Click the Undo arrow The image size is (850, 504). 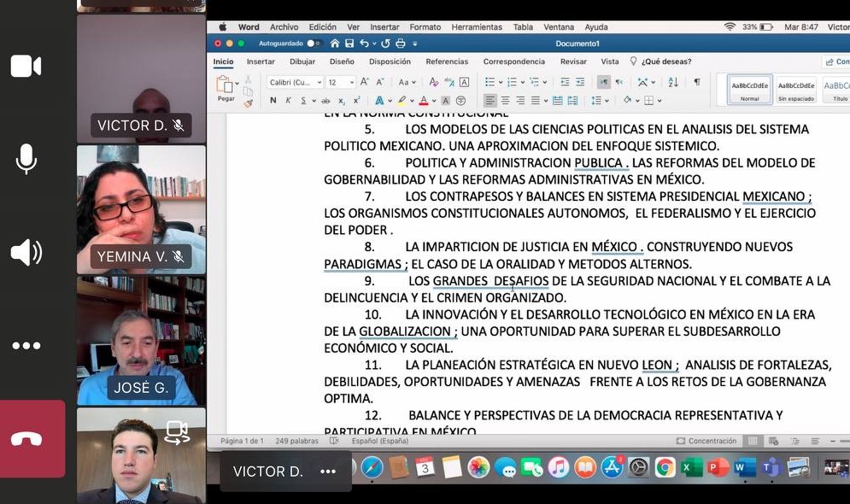pos(364,44)
